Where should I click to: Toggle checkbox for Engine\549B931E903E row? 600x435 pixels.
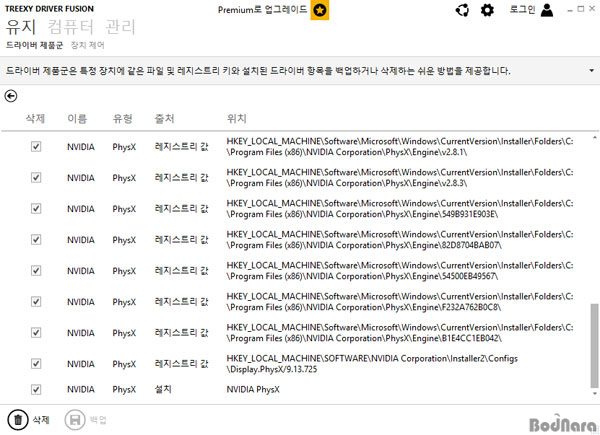[x=36, y=209]
